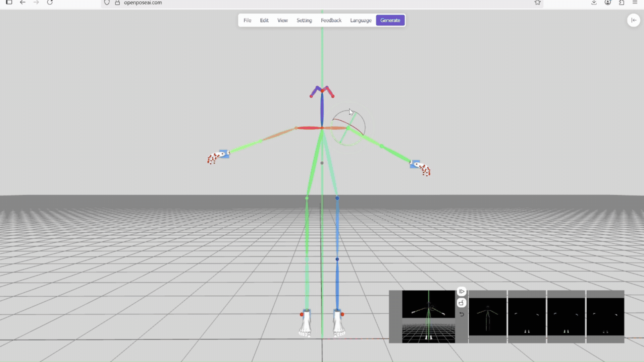The image size is (644, 362).
Task: Click the browser forward arrow
Action: click(36, 3)
